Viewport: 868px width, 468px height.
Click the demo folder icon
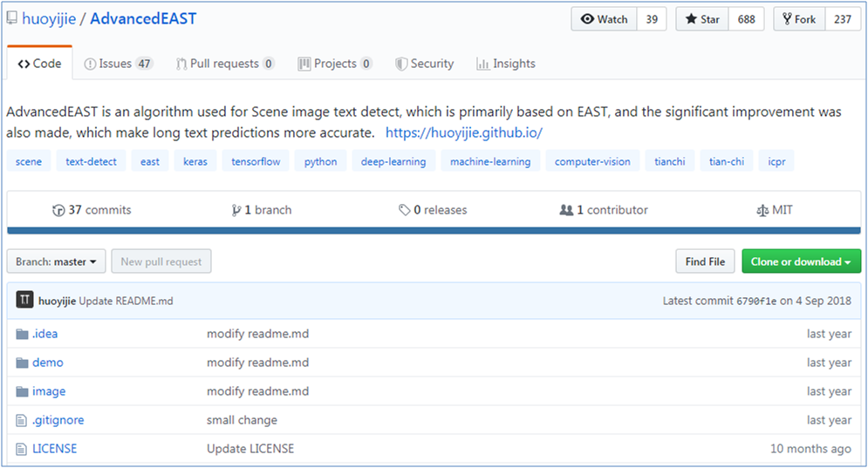(x=22, y=363)
